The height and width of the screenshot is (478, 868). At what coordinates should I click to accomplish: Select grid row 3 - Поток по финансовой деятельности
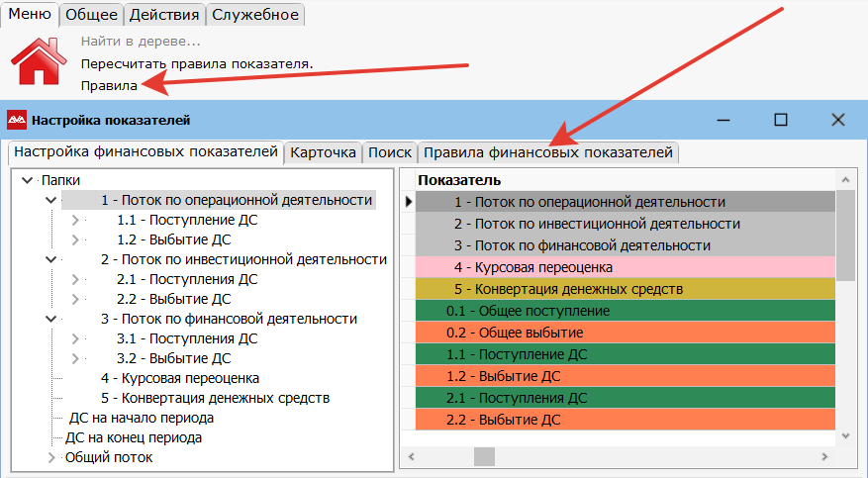[625, 245]
